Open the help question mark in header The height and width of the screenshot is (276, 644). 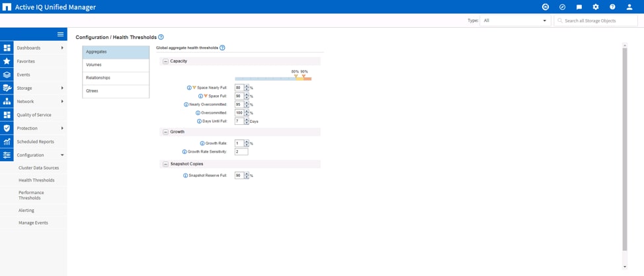[612, 7]
